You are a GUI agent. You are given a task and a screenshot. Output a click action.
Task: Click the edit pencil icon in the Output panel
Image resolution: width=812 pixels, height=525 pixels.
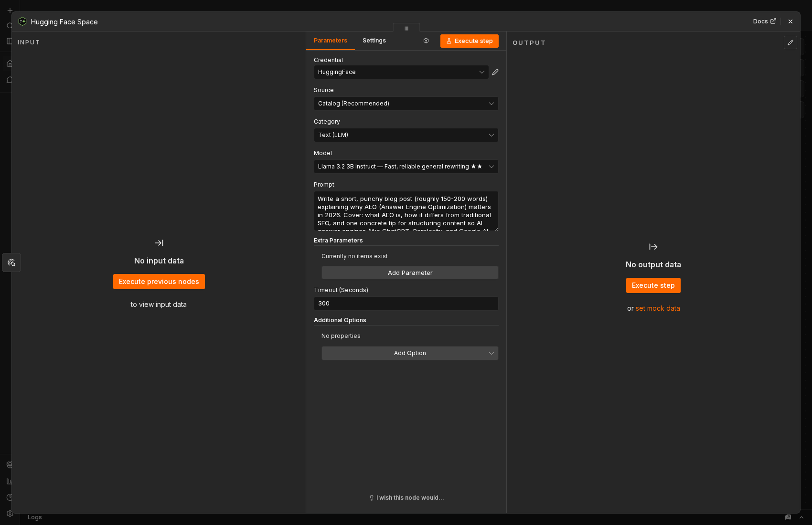[791, 42]
